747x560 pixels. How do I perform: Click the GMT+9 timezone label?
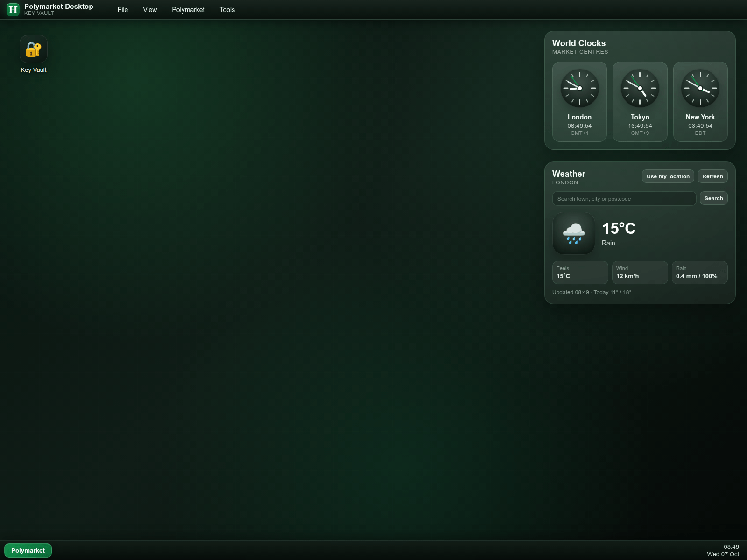tap(640, 133)
